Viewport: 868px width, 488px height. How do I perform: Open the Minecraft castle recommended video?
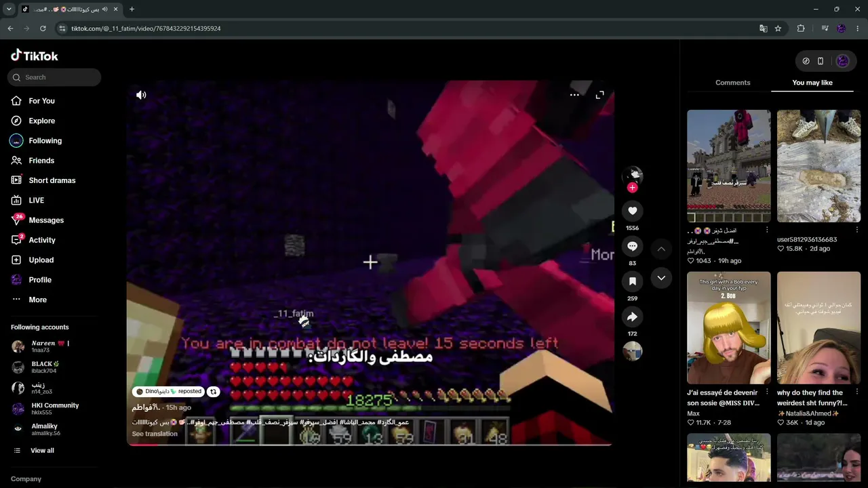pos(729,166)
